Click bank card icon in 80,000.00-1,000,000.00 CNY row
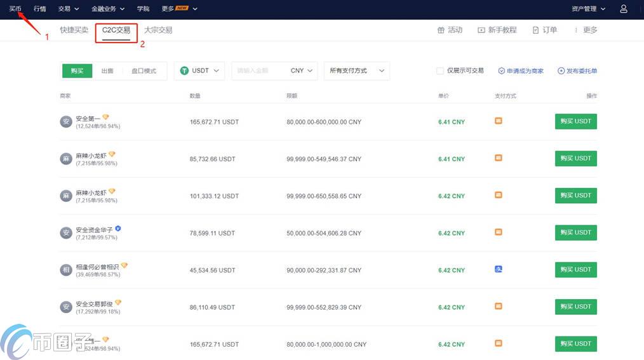This screenshot has height=360, width=644. pos(498,343)
